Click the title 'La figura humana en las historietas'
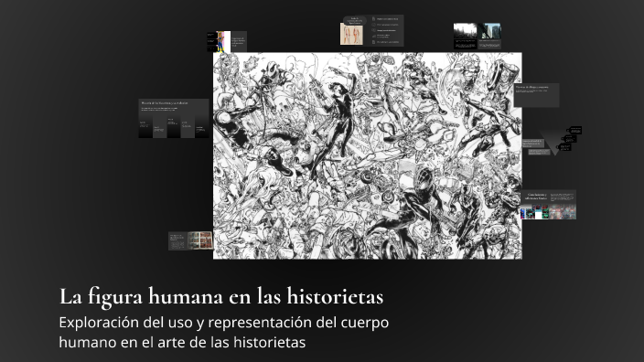This screenshot has height=362, width=644. point(221,297)
